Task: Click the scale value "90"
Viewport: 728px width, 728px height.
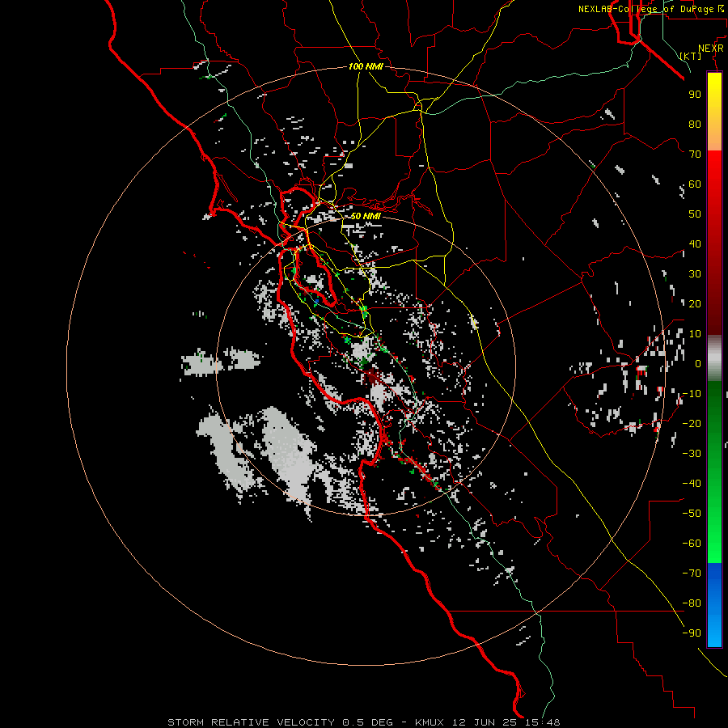Action: click(x=695, y=95)
